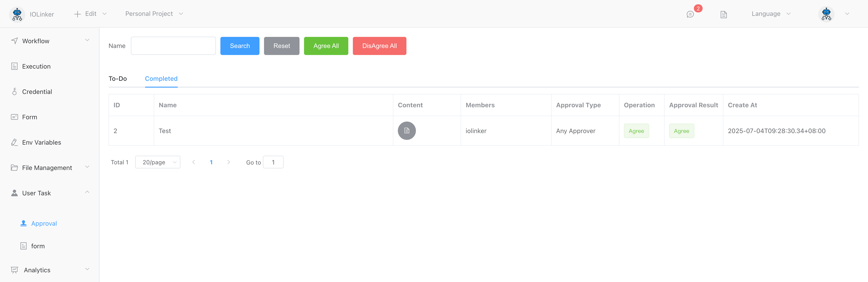
Task: Open the content document icon for Test
Action: coord(406,131)
